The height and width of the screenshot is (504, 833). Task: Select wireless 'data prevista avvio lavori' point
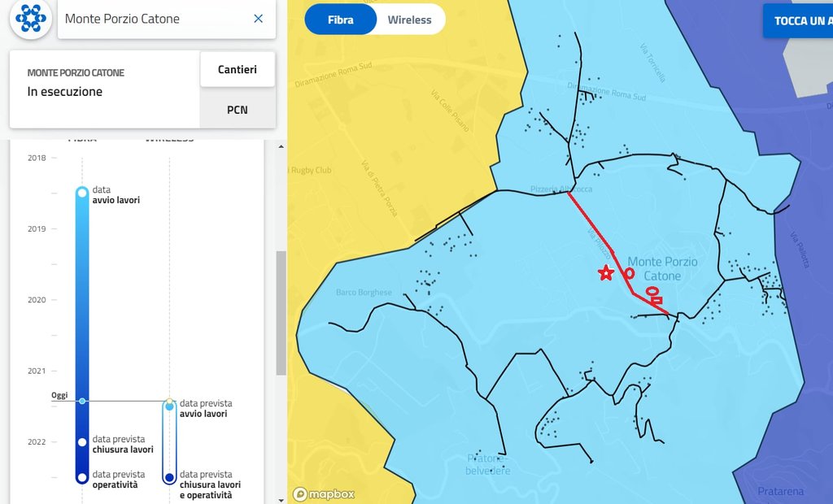click(x=169, y=406)
